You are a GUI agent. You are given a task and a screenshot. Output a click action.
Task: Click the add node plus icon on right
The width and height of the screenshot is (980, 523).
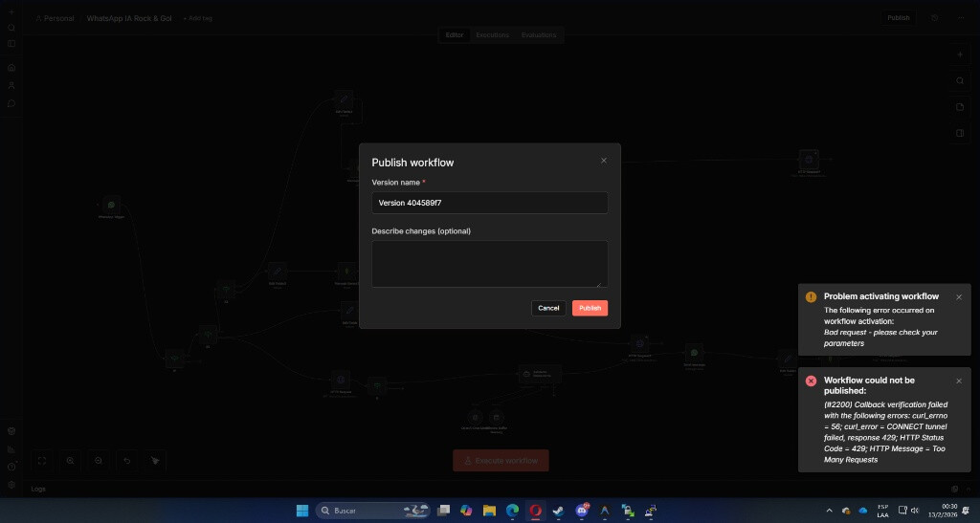(x=960, y=54)
